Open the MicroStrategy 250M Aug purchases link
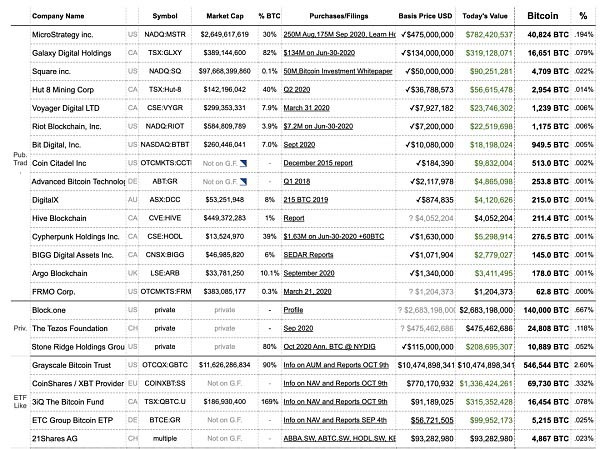The image size is (600, 449). pyautogui.click(x=339, y=34)
